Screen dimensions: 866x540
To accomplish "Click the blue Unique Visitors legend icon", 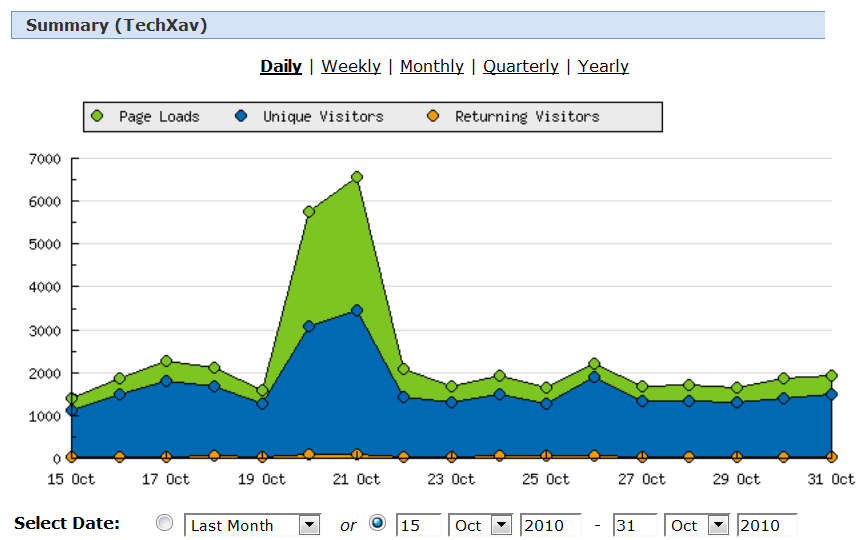I will click(241, 116).
